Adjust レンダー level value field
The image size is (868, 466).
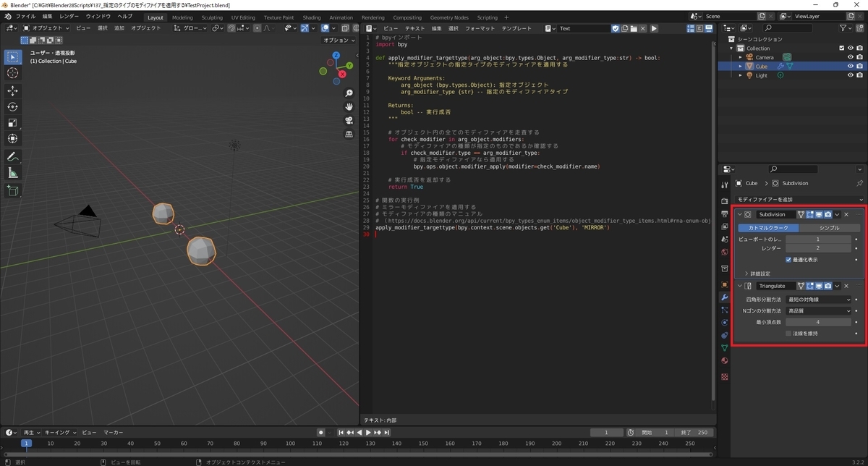819,248
